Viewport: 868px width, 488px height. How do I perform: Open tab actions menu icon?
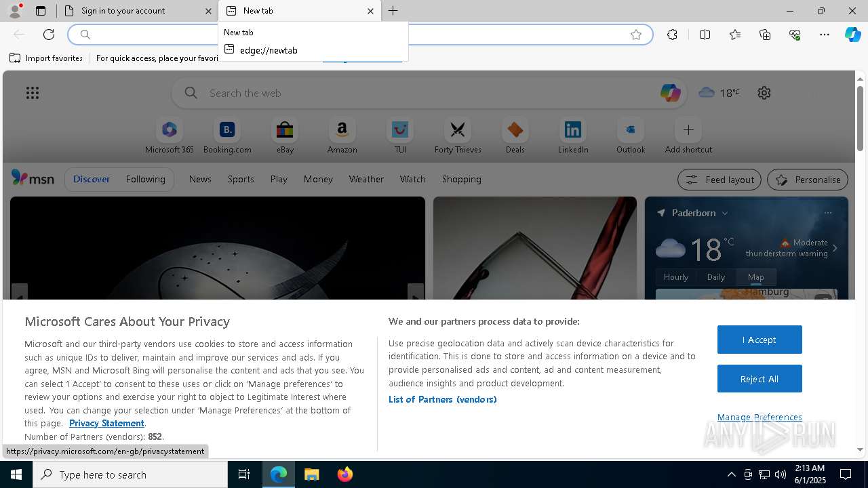[x=41, y=11]
